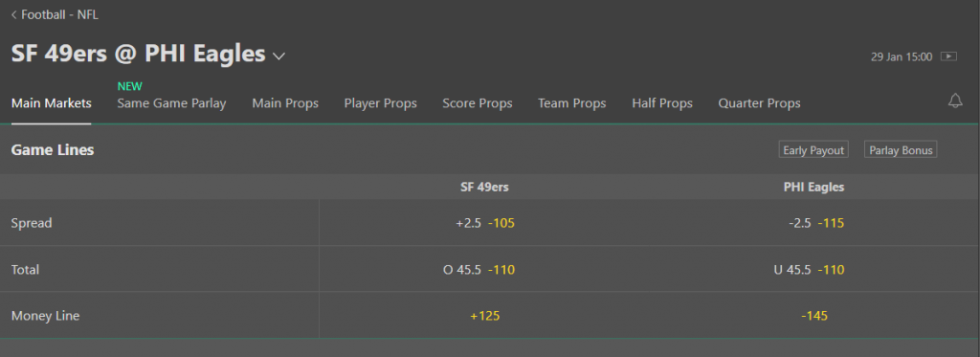The width and height of the screenshot is (980, 357).
Task: Click the Parlay Bonus button
Action: 901,150
